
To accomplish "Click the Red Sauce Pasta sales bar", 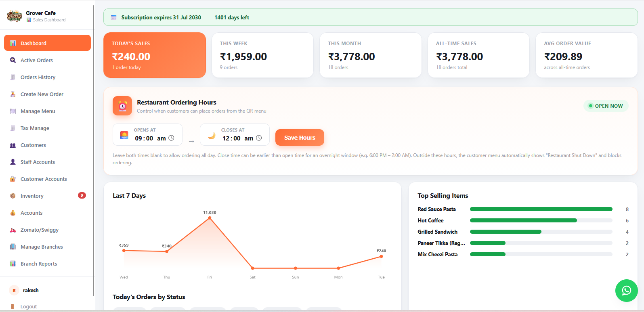I will [x=541, y=209].
